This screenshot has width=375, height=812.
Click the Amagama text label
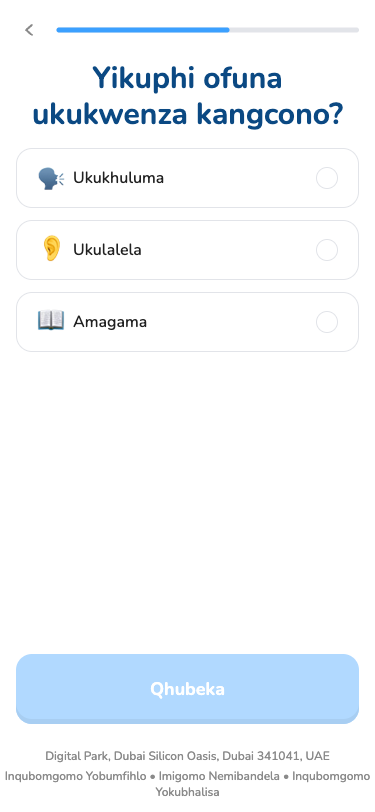coord(110,322)
